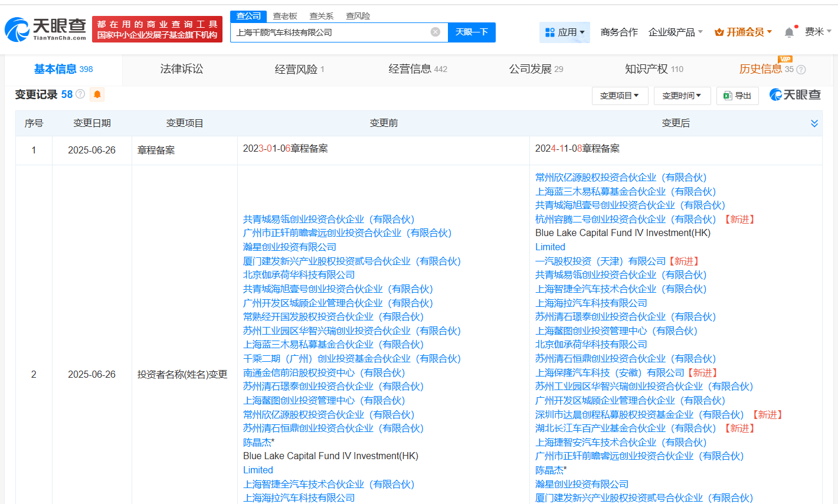Open 上海海拉汽车科技有限公司 link in 变更后 column
838x504 pixels.
tap(591, 303)
